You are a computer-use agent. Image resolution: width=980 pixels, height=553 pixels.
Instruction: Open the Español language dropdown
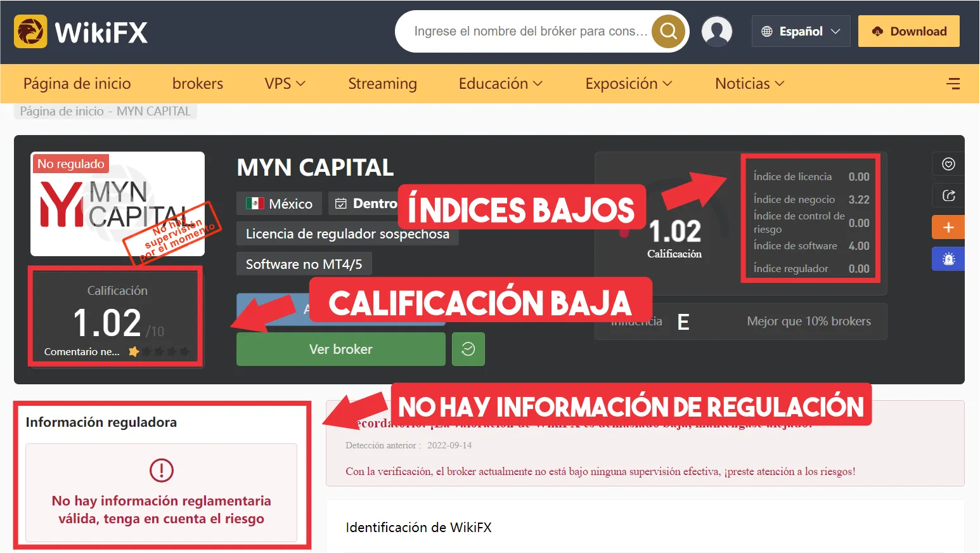tap(801, 31)
